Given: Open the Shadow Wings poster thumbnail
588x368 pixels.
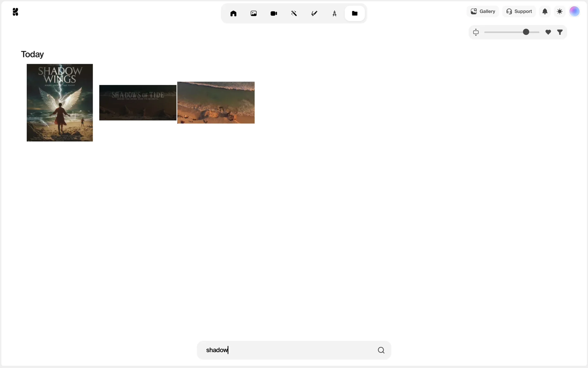Looking at the screenshot, I should [x=60, y=103].
